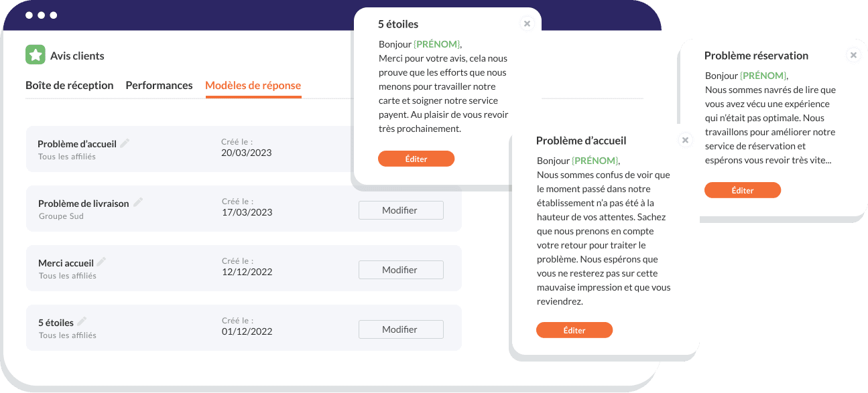Screen dimensions: 868x393
Task: Dismiss the Problème réservation card
Action: coord(853,55)
